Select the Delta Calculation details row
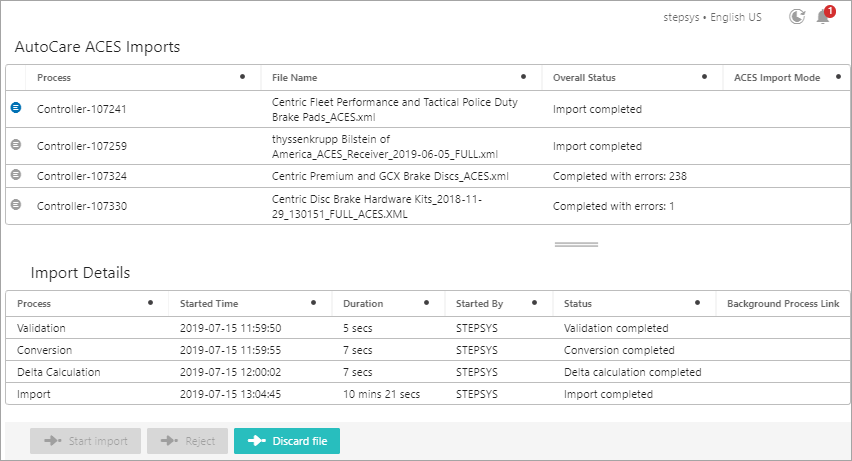 click(428, 372)
